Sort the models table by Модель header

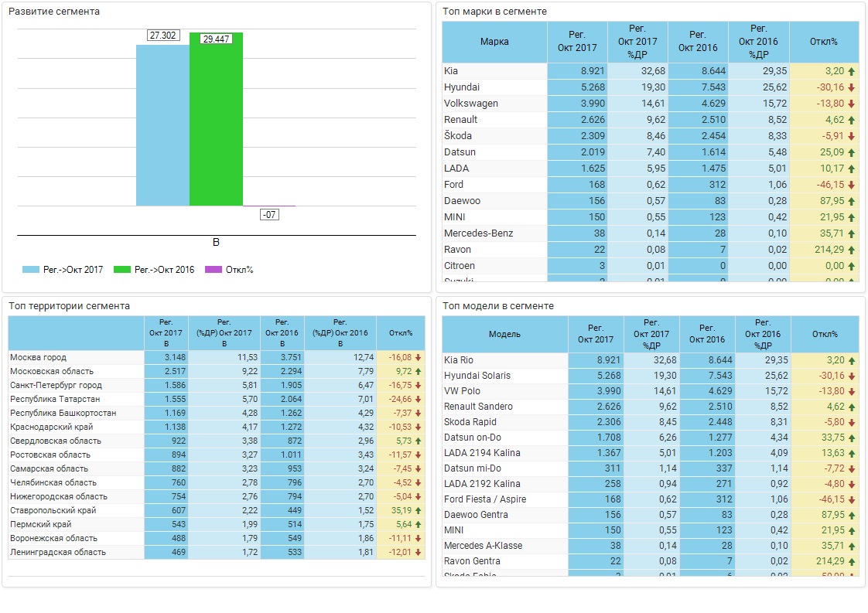[x=504, y=334]
